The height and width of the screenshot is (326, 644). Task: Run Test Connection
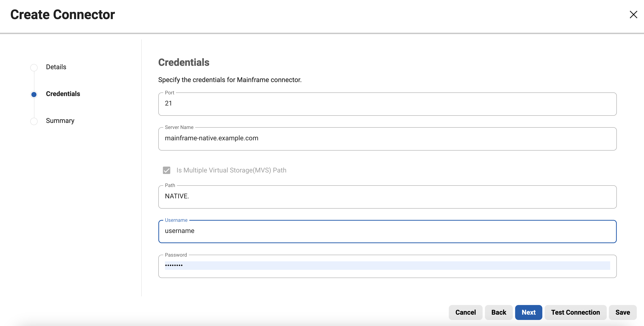point(576,312)
